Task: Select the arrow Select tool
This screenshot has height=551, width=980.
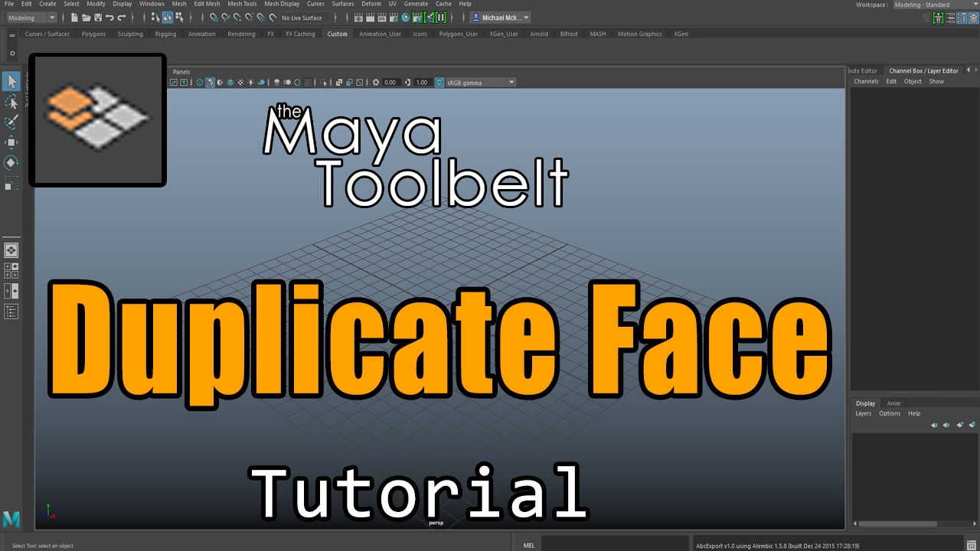Action: click(x=11, y=81)
